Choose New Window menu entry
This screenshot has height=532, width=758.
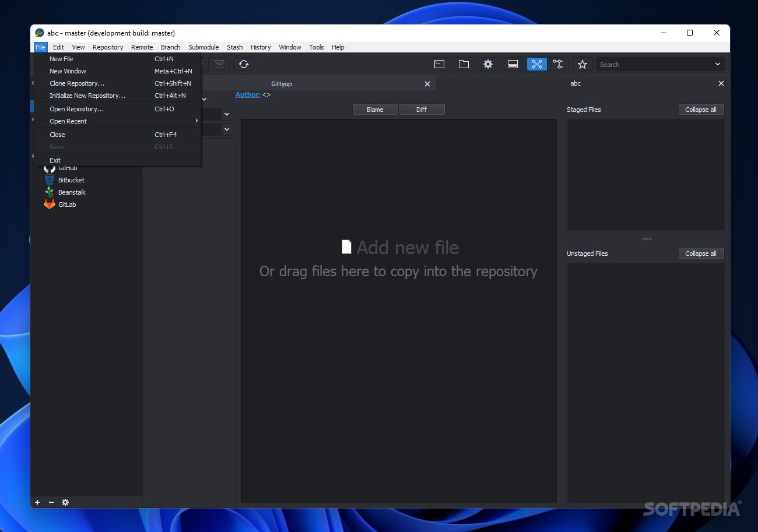click(118, 71)
